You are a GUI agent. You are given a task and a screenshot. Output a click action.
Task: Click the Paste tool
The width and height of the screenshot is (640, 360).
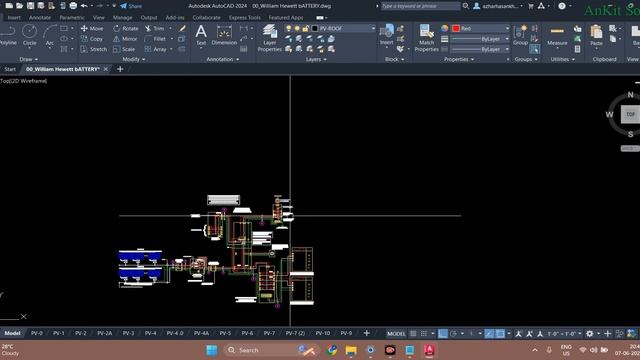(596, 35)
